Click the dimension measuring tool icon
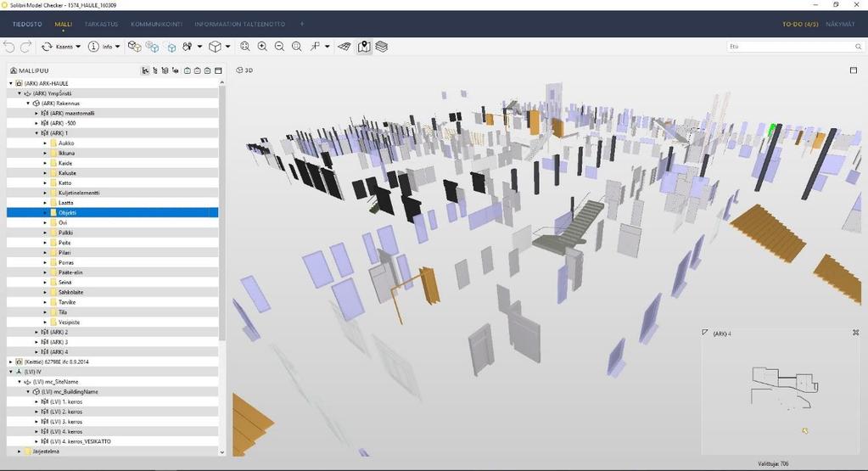Viewport: 868px width, 471px height. tap(315, 47)
